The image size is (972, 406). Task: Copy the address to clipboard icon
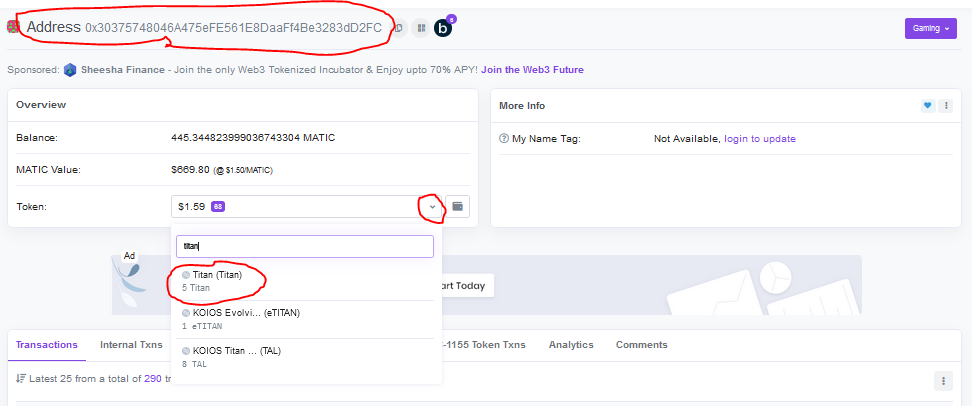tap(400, 28)
